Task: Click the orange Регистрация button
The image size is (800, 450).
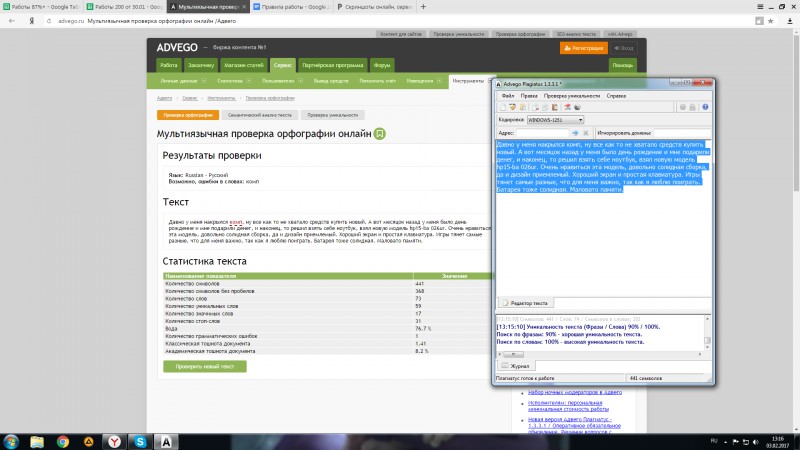Action: [x=584, y=48]
